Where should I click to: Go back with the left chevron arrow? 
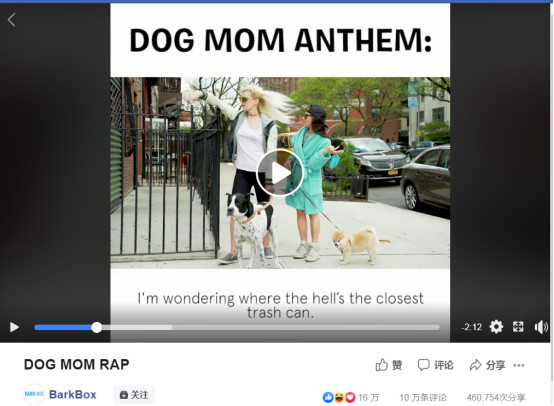point(12,20)
